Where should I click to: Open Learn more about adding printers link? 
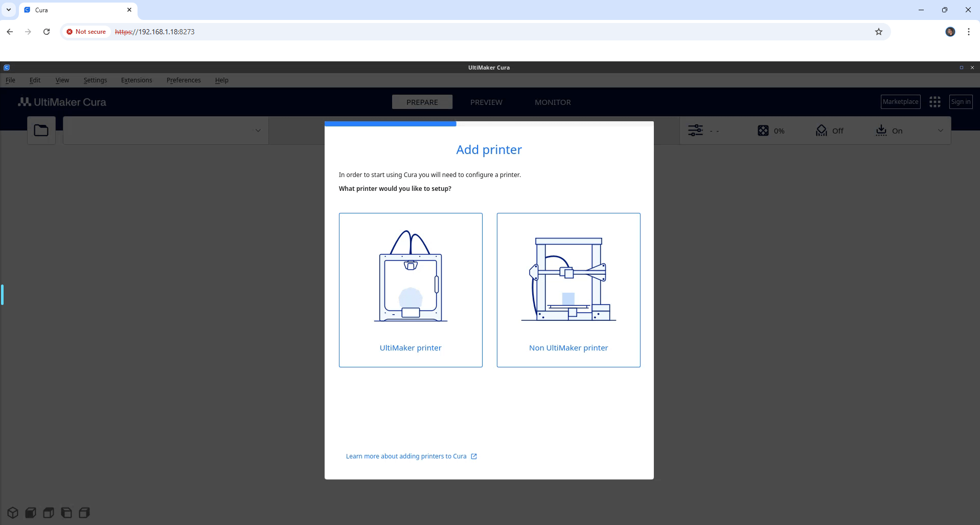pyautogui.click(x=406, y=456)
